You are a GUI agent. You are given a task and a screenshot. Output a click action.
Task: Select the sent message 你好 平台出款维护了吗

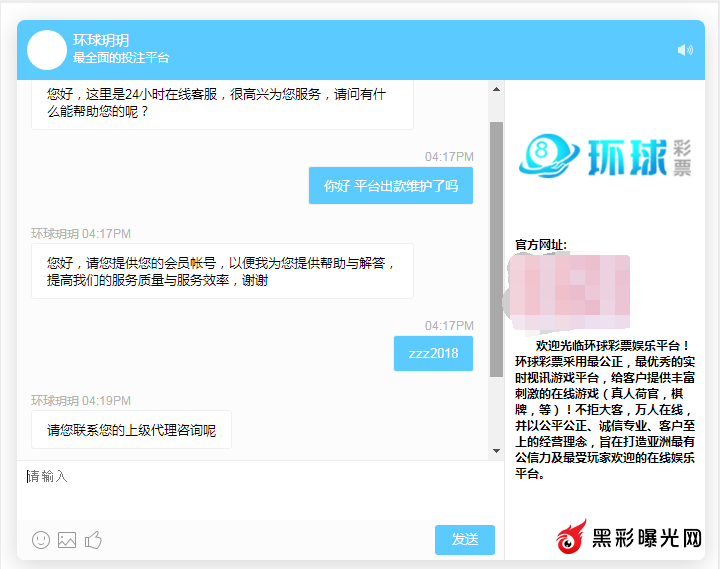(x=390, y=186)
